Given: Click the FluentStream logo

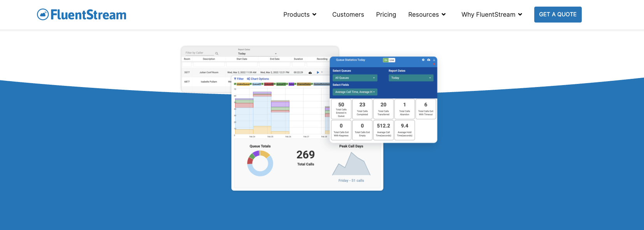Looking at the screenshot, I should (x=82, y=15).
